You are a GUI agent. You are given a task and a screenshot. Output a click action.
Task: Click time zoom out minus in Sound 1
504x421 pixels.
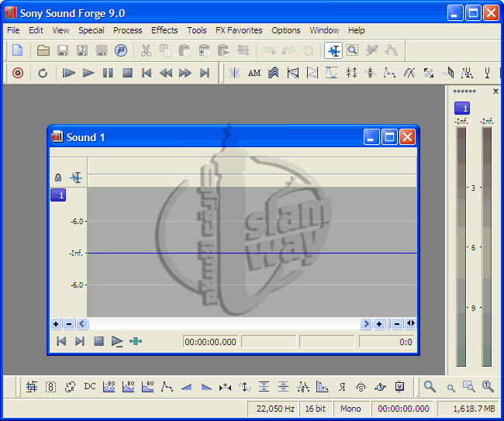397,323
